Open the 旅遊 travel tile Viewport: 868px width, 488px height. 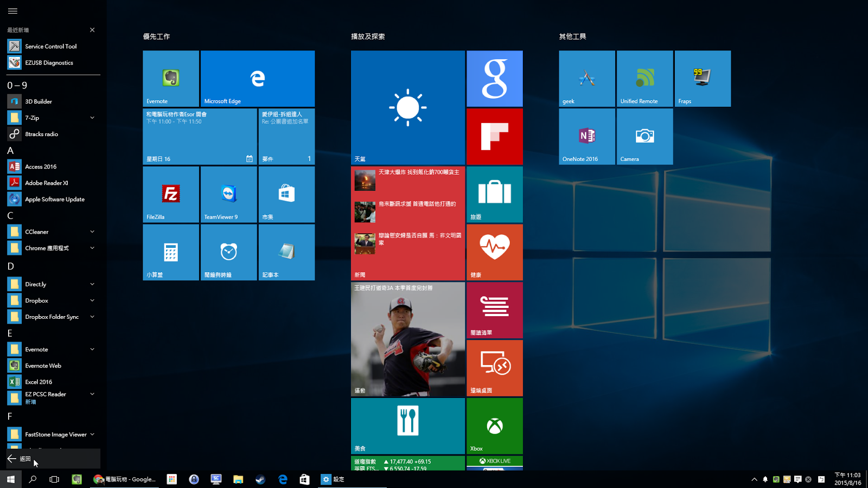pyautogui.click(x=495, y=194)
